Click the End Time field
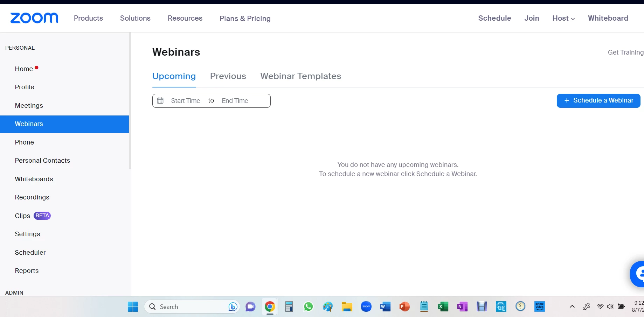Viewport: 644px width, 317px height. pyautogui.click(x=235, y=101)
